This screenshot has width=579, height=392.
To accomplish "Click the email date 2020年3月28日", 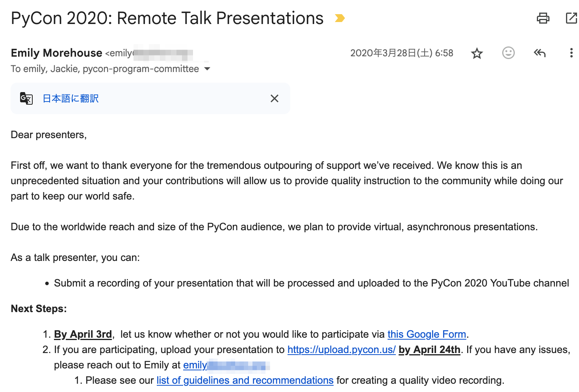I will 401,53.
